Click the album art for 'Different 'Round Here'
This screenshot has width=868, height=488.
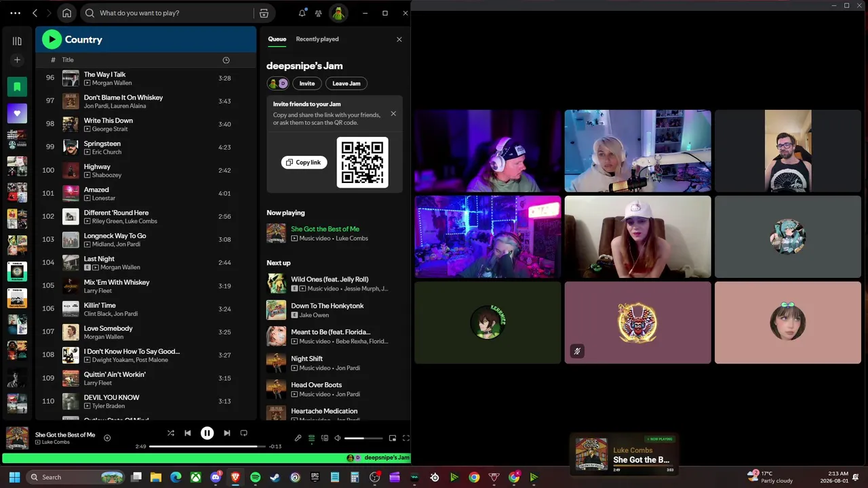tap(71, 216)
